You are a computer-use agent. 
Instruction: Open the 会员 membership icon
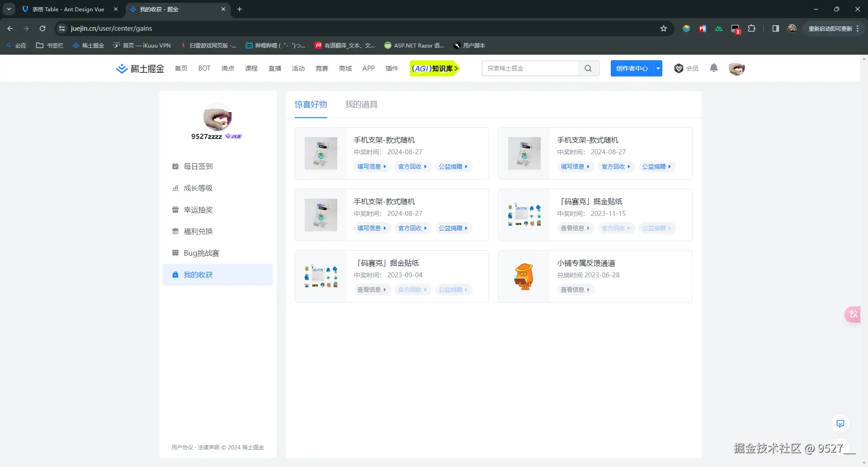click(x=678, y=68)
